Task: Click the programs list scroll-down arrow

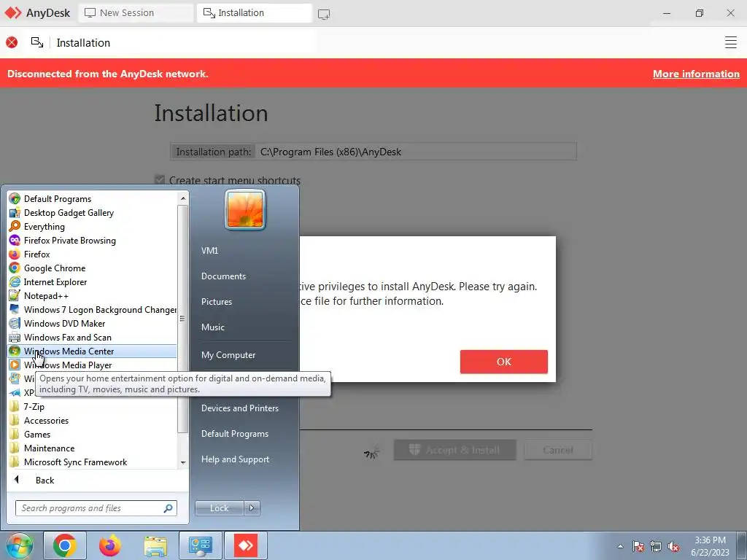Action: (x=183, y=462)
